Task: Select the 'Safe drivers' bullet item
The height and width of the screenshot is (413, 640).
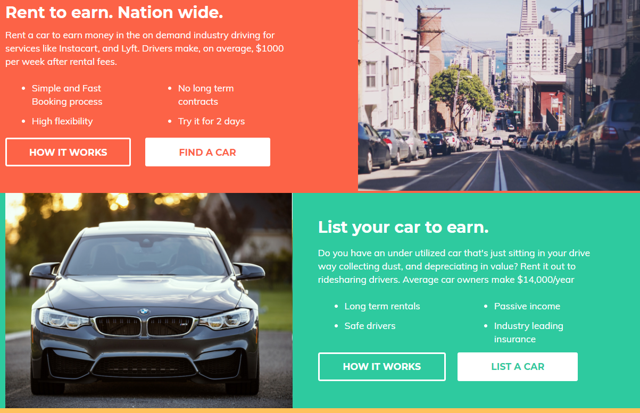Action: pyautogui.click(x=370, y=326)
